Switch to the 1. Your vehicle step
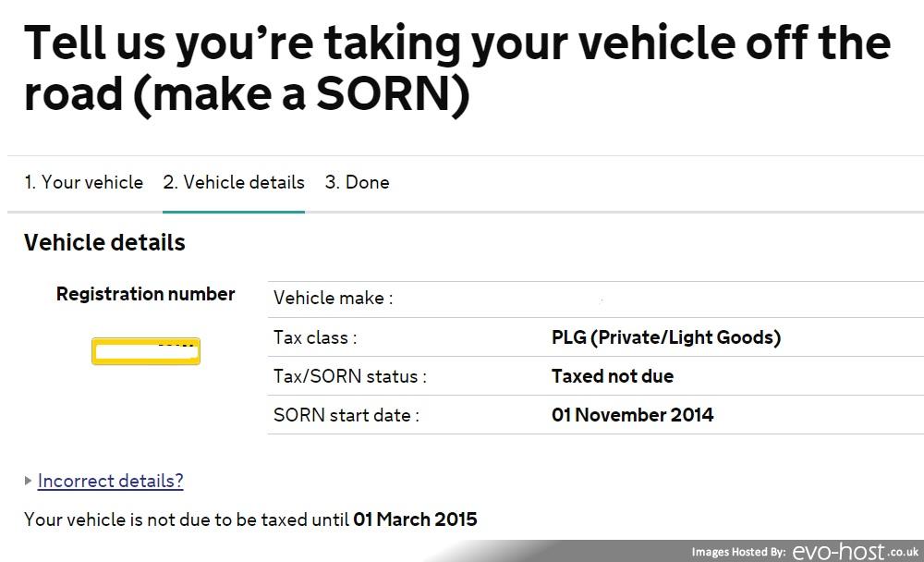Image resolution: width=924 pixels, height=562 pixels. coord(84,182)
